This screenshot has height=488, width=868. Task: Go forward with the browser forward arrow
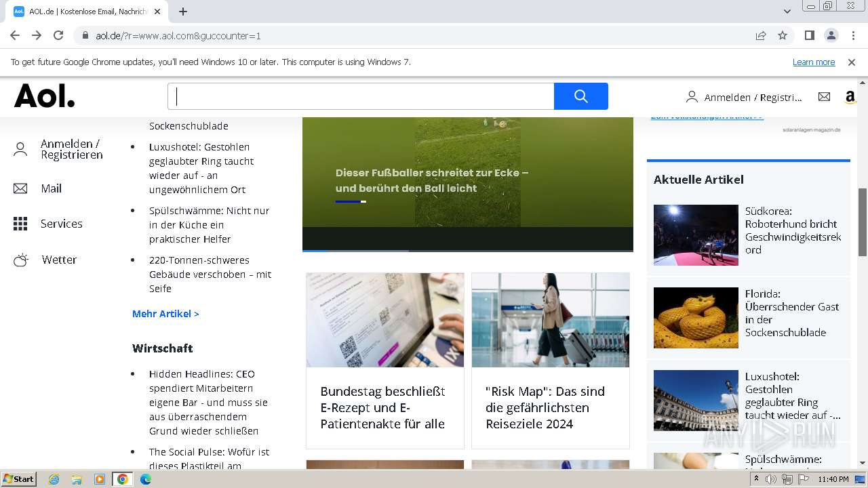pos(37,35)
